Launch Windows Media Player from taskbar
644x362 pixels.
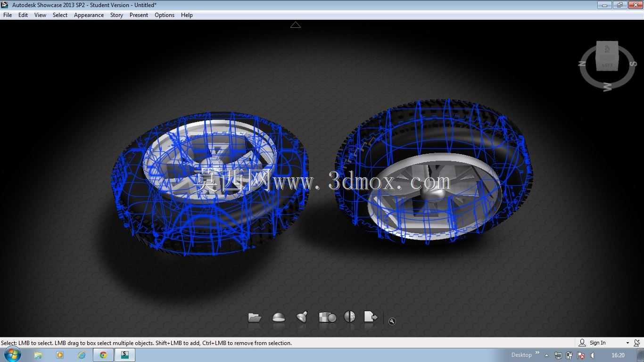pos(60,355)
